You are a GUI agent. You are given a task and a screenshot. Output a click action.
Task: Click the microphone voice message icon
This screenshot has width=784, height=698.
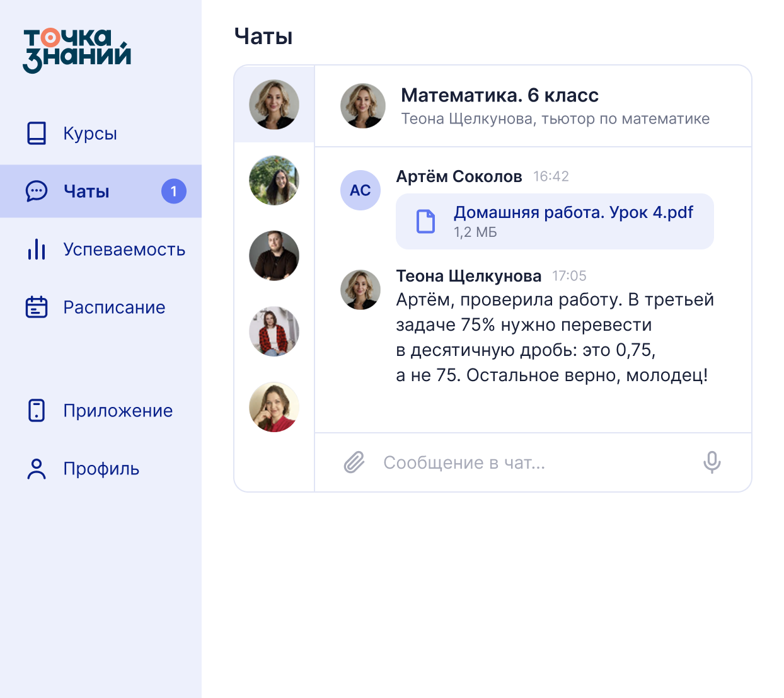click(712, 462)
